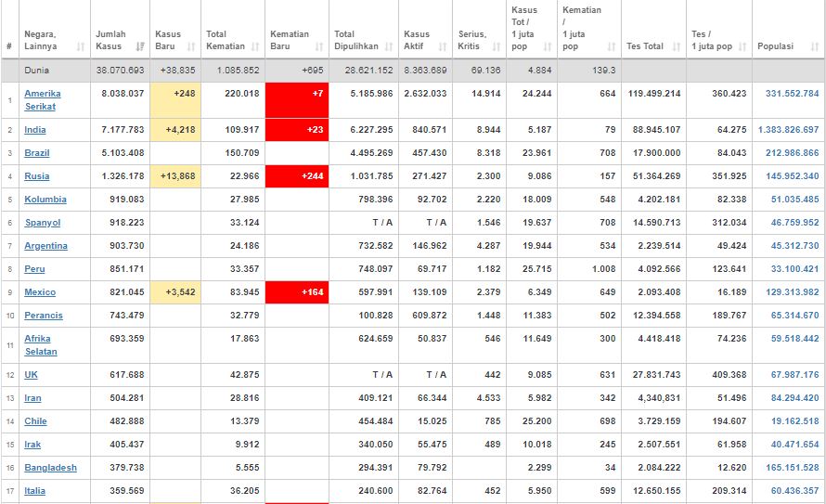Click the Bangladesh country link
Viewport: 826px width, 504px height.
pyautogui.click(x=50, y=467)
